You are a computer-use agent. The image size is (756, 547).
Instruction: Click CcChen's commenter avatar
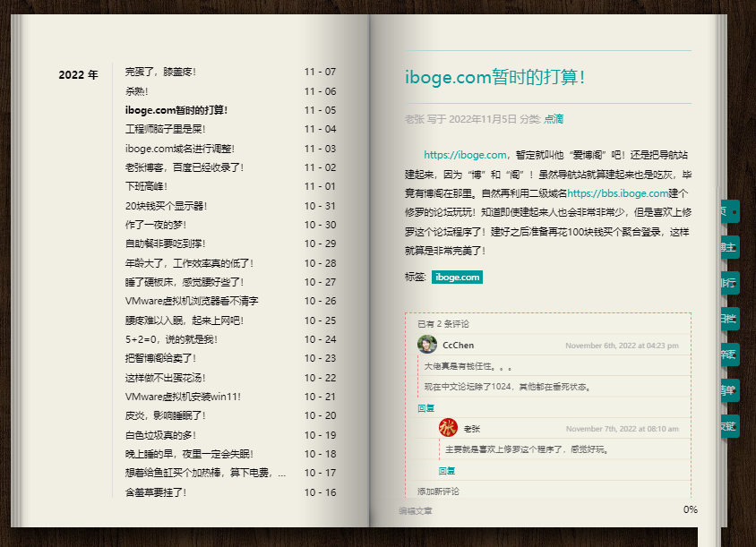[x=427, y=345]
